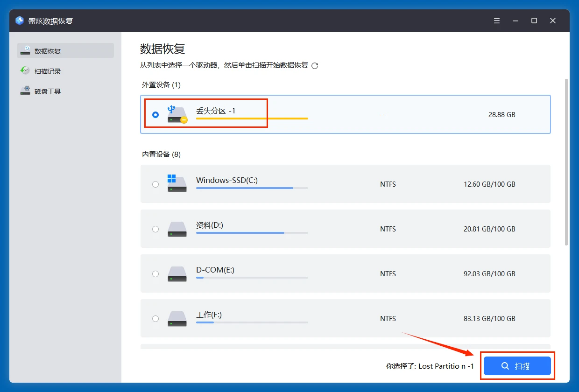Click the Windows-SSD(C:) drive name
Screen dimensions: 579x392
227,180
